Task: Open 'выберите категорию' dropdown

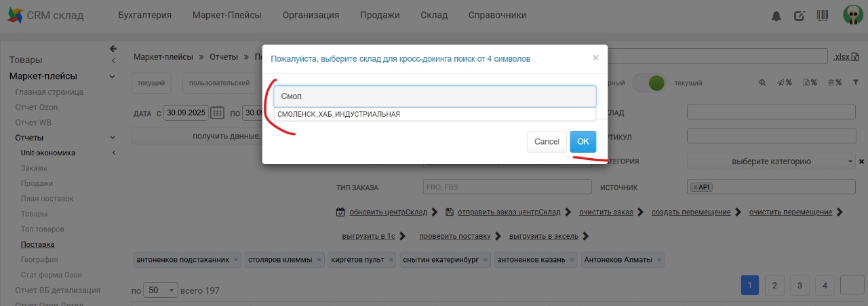Action: [771, 161]
